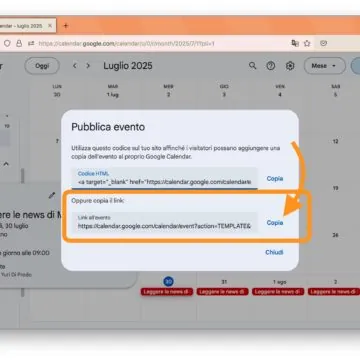Collapse sidebar section chevron up
The image size is (360, 360).
(x=6, y=164)
